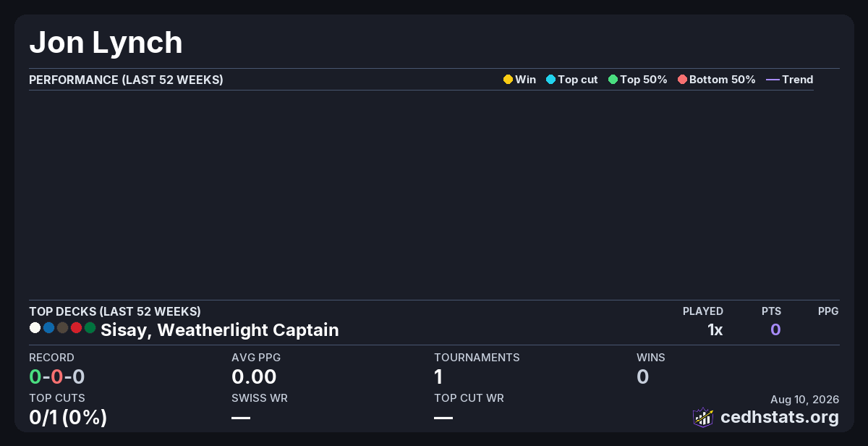Viewport: 868px width, 446px height.
Task: Click the cyan Top cut legend dot
Action: click(550, 80)
